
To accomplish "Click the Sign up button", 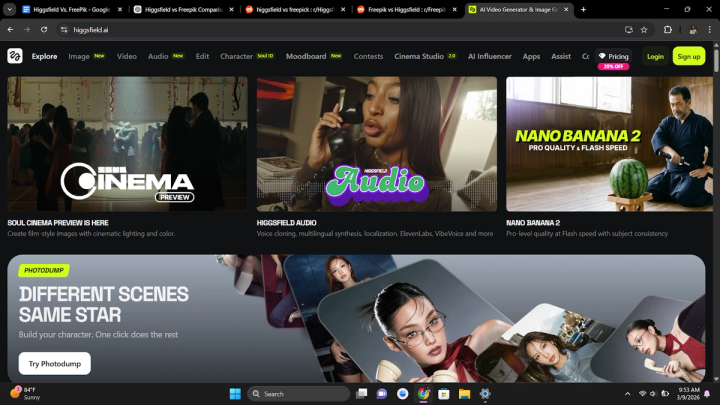I will click(689, 56).
